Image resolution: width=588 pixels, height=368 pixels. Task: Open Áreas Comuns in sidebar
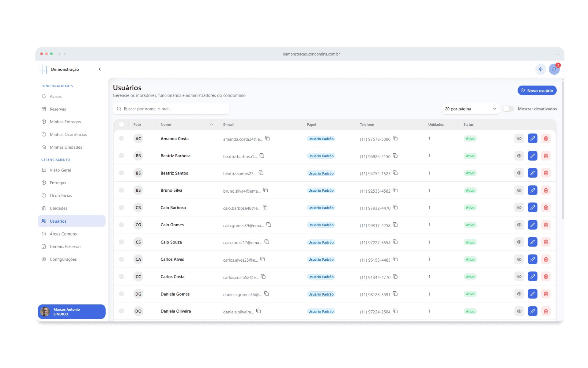(71, 234)
